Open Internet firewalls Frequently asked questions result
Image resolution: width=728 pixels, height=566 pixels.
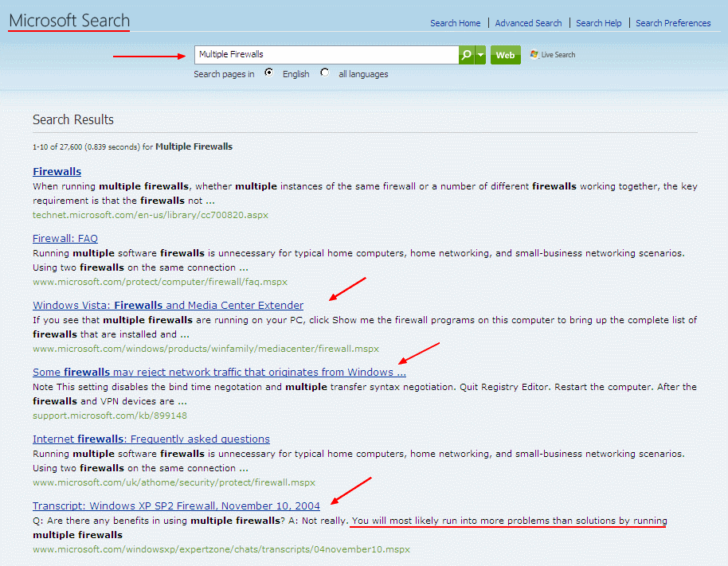click(151, 439)
